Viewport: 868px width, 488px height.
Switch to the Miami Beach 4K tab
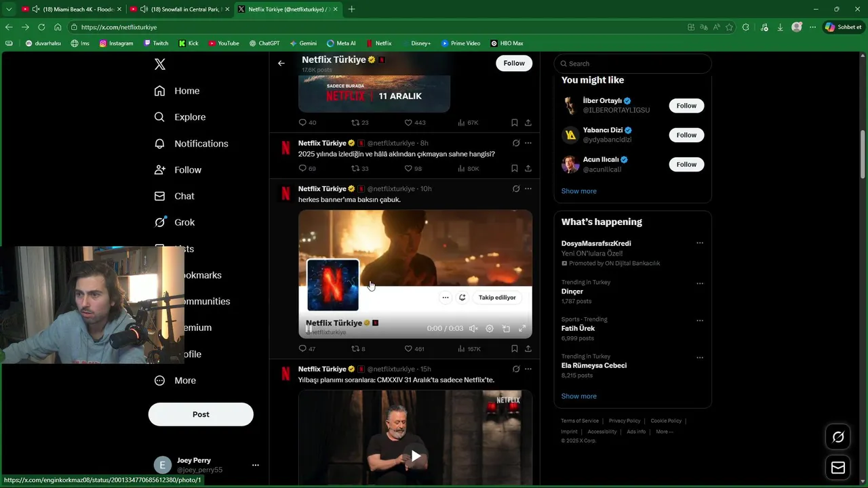point(71,9)
